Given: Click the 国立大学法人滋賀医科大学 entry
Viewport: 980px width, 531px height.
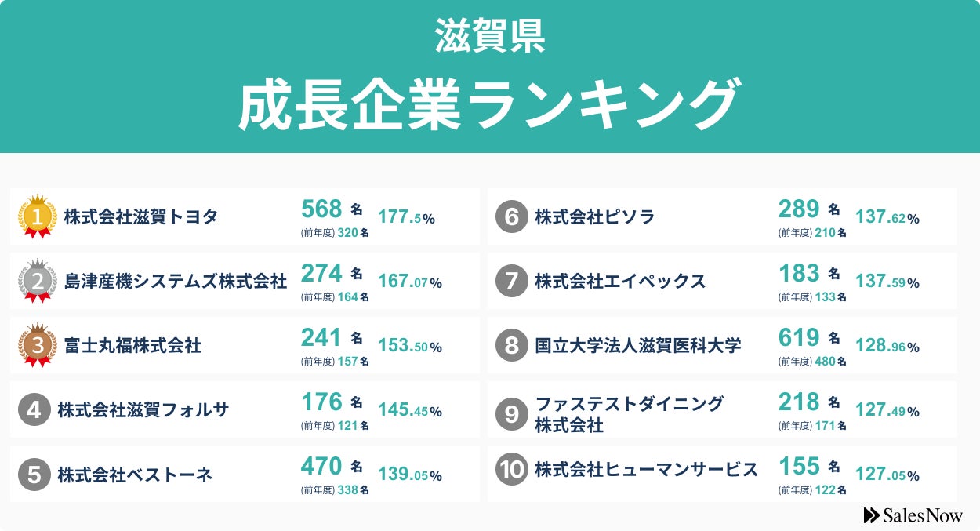Looking at the screenshot, I should click(x=637, y=345).
